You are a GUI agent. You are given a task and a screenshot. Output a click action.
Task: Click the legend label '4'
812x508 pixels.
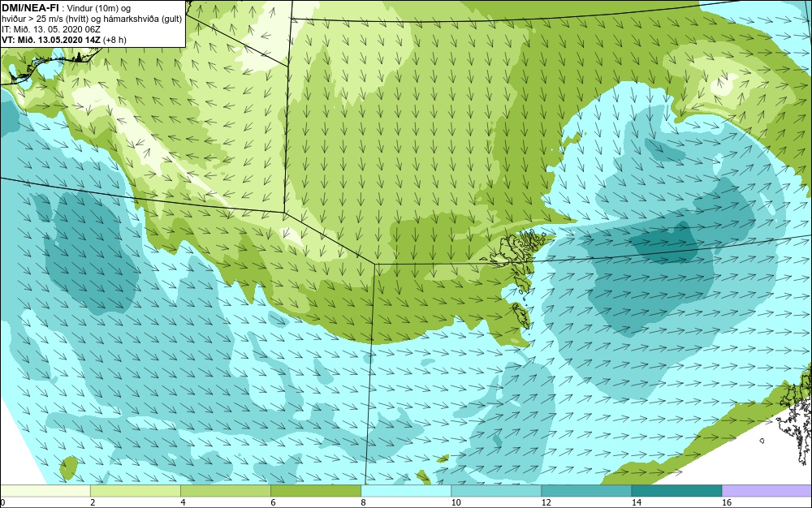(183, 502)
